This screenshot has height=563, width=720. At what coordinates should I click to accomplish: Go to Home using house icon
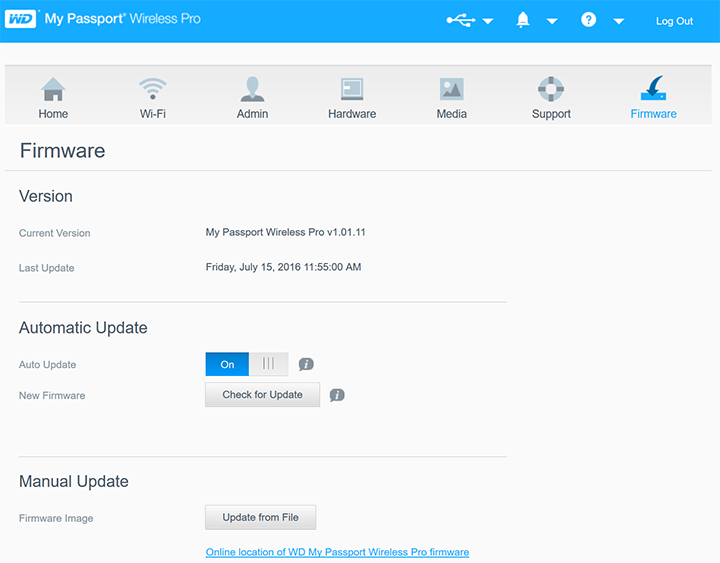53,90
